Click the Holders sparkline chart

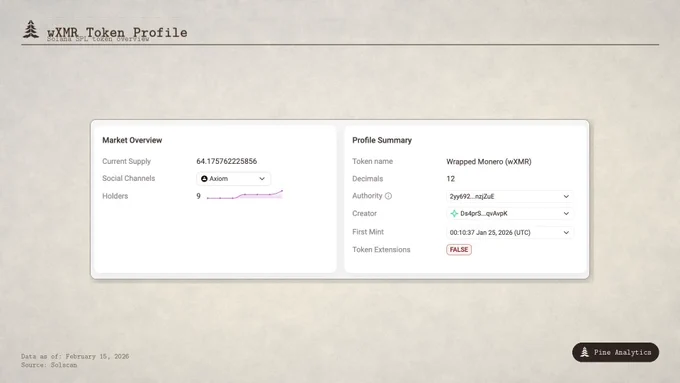point(245,195)
